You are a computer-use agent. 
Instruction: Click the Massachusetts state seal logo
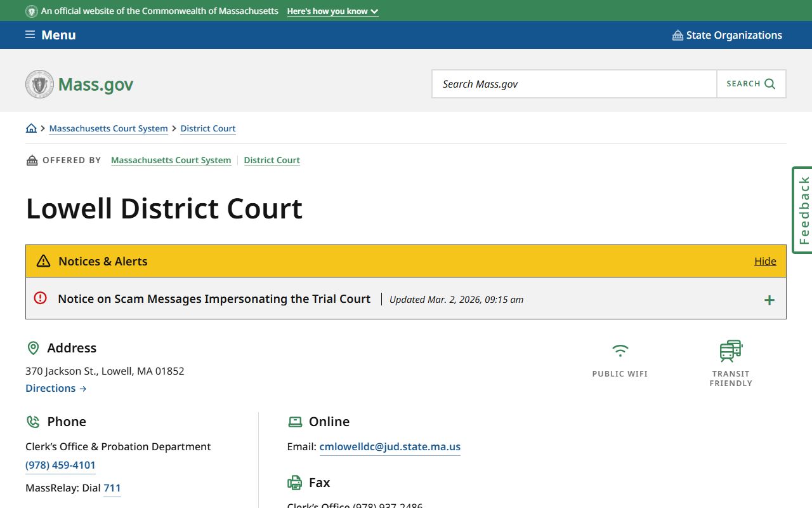[39, 84]
